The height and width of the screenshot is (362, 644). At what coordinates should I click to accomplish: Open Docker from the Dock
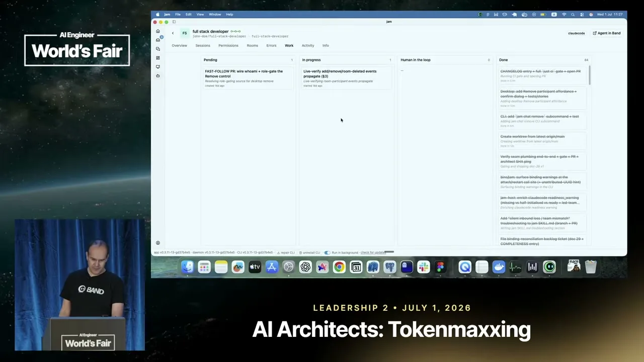tap(499, 267)
